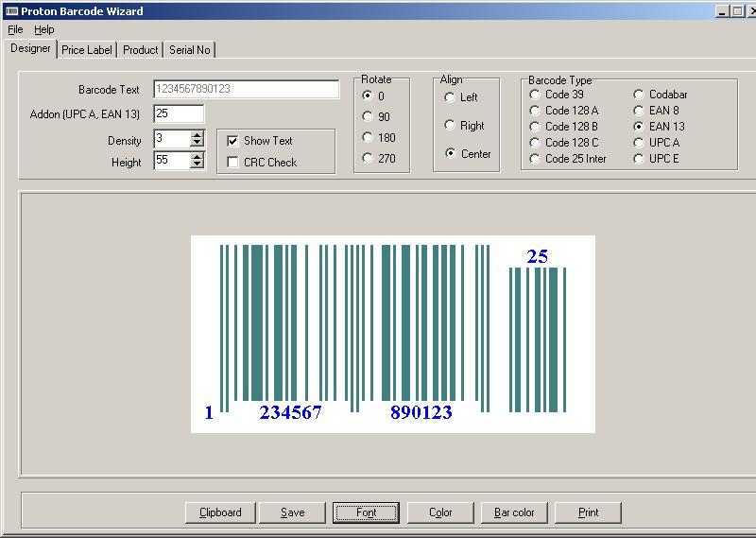This screenshot has width=756, height=538.
Task: Click the Clipboard button
Action: pyautogui.click(x=220, y=512)
